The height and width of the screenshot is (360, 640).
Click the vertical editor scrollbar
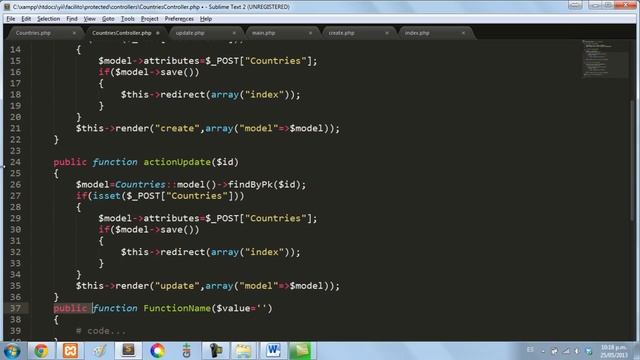(632, 160)
